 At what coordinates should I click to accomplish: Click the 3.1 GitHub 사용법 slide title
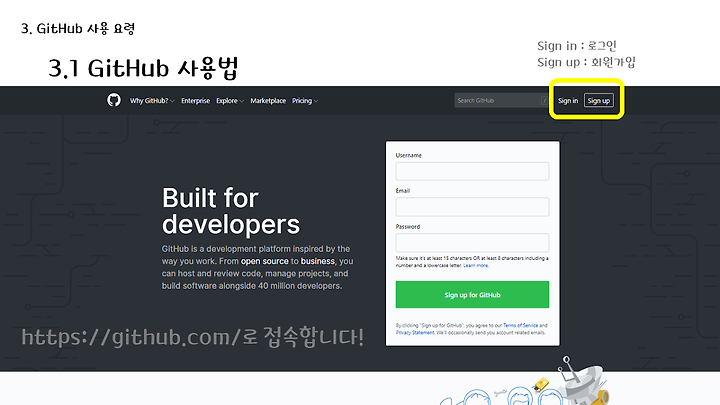143,68
